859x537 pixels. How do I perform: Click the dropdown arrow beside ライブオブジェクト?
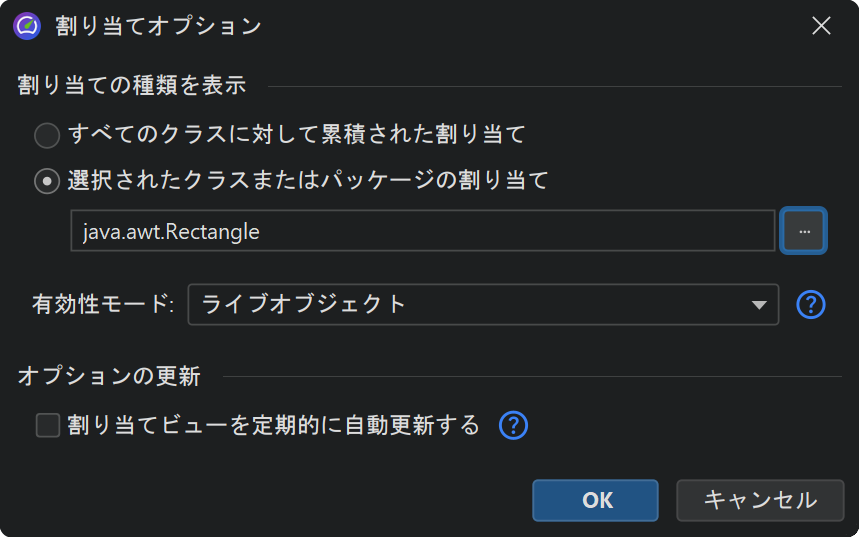[759, 305]
